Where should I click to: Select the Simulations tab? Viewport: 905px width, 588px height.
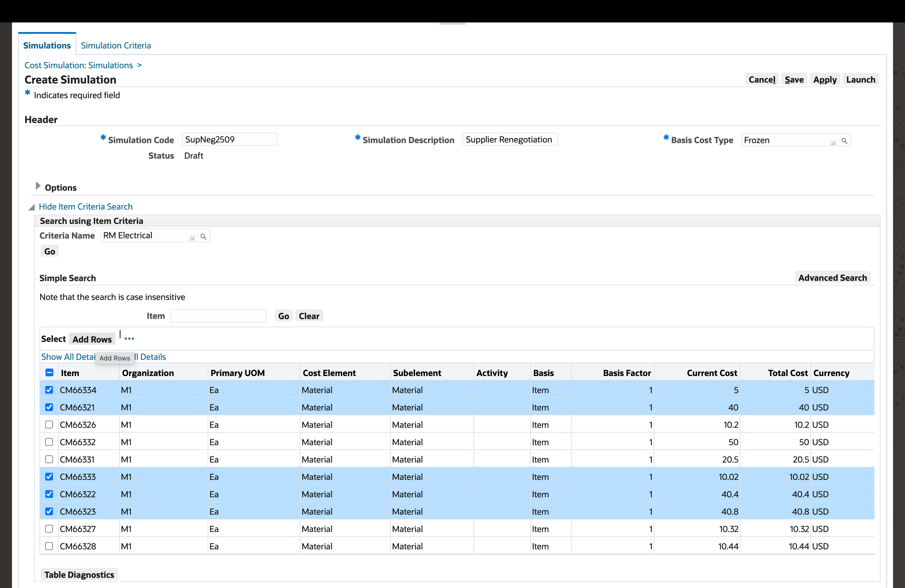(x=47, y=45)
